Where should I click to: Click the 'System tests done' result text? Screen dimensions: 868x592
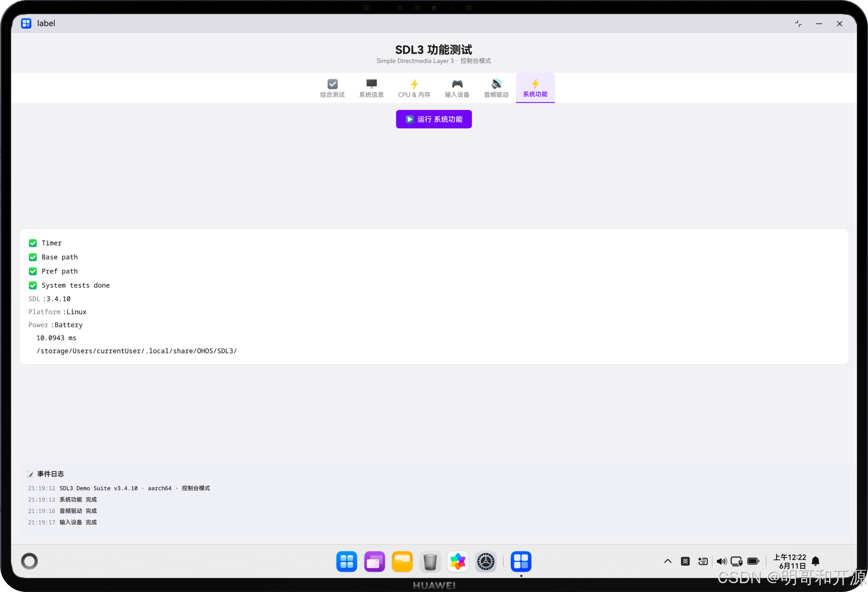point(76,285)
